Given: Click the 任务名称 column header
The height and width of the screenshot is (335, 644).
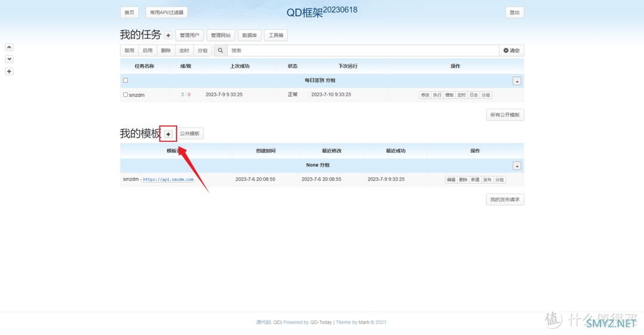Looking at the screenshot, I should 144,66.
